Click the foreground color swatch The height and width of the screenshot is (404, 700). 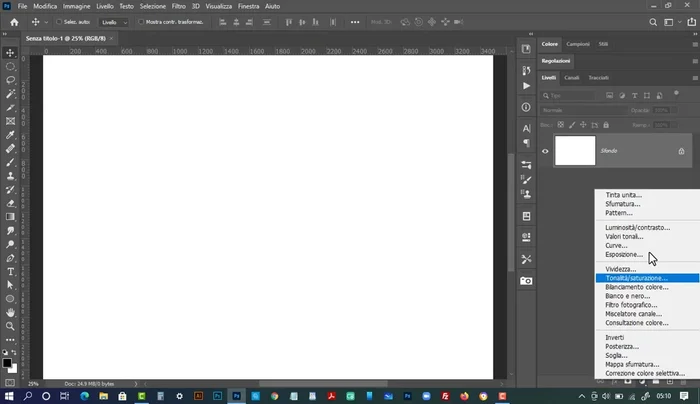[8, 362]
